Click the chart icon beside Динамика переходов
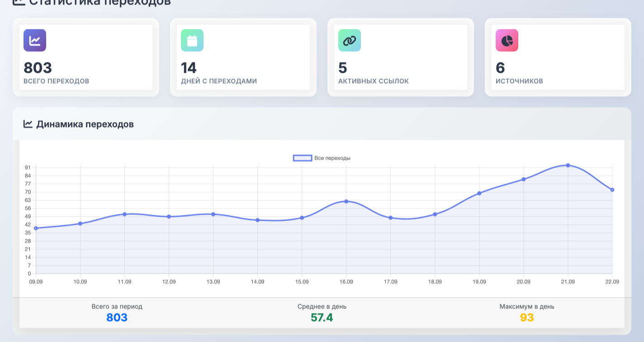The image size is (644, 342). (28, 124)
